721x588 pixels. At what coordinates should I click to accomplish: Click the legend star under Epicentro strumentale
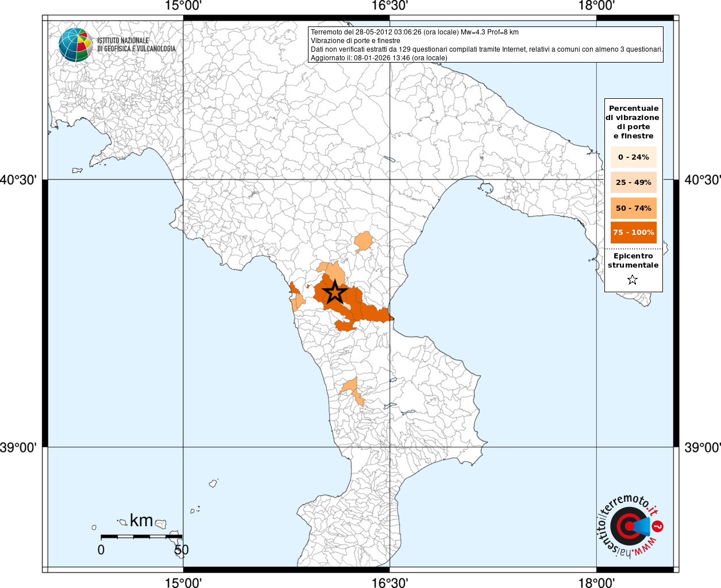(633, 280)
